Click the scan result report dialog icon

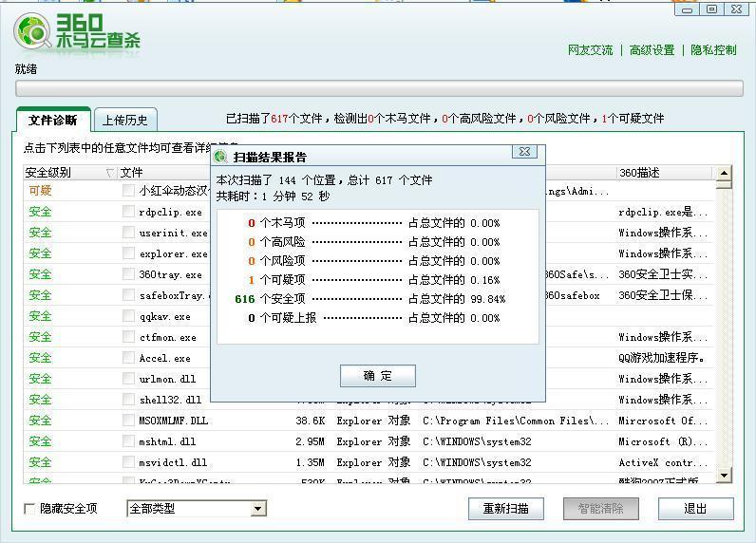221,157
